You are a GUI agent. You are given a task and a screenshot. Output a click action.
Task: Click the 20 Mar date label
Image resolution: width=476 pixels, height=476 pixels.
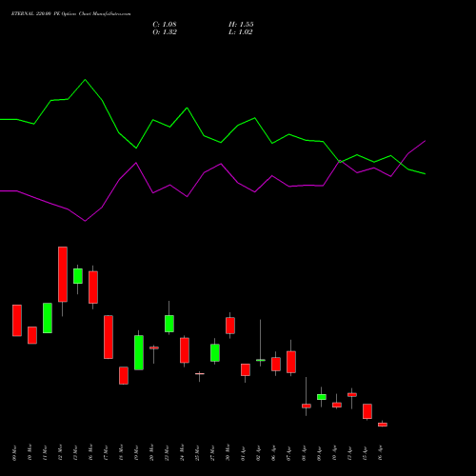click(151, 453)
